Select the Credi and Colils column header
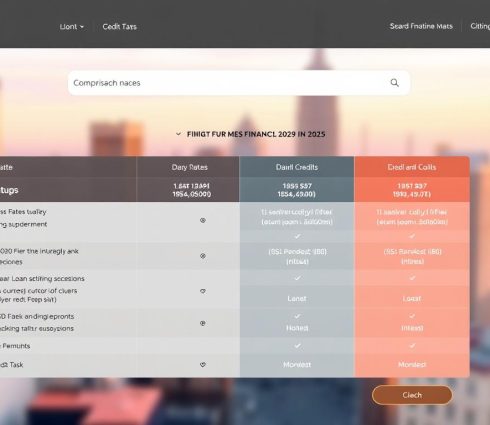The width and height of the screenshot is (490, 425). 412,167
